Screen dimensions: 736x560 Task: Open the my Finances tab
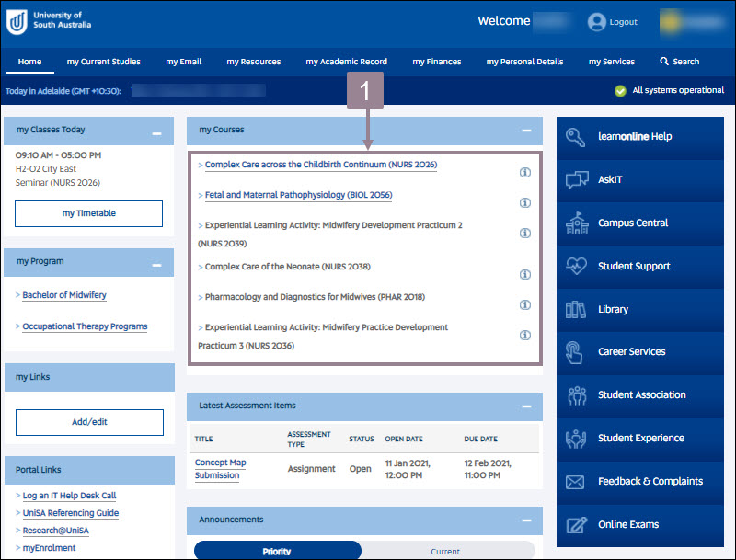pyautogui.click(x=436, y=62)
